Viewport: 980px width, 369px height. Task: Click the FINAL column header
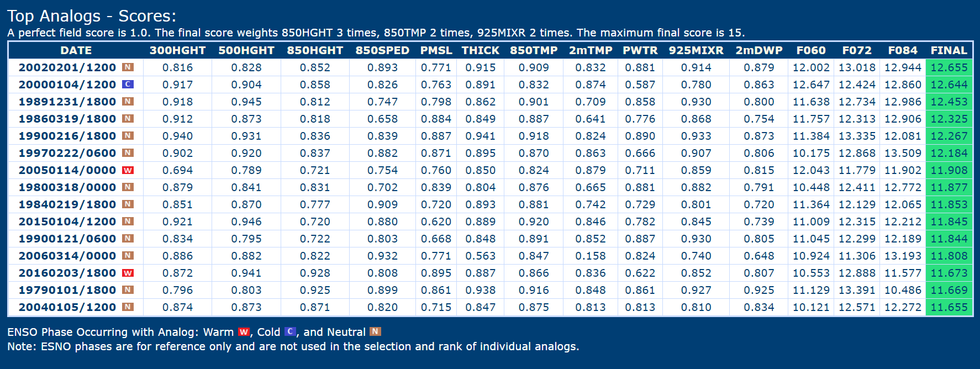949,50
